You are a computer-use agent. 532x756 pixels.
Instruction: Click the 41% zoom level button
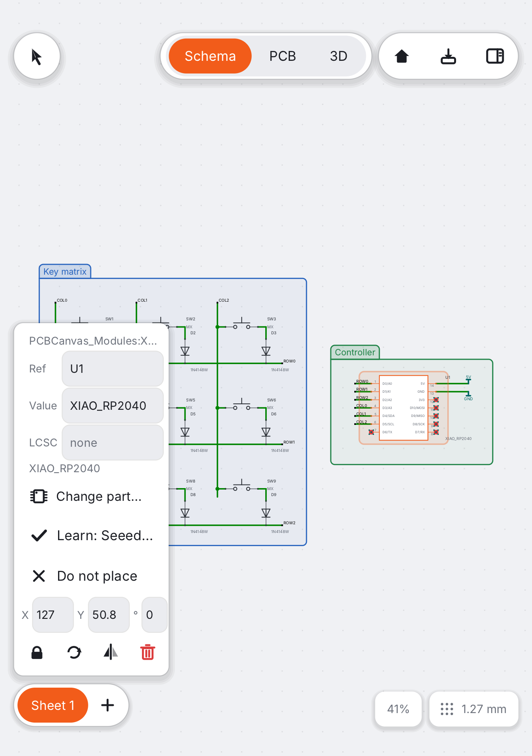pyautogui.click(x=398, y=709)
